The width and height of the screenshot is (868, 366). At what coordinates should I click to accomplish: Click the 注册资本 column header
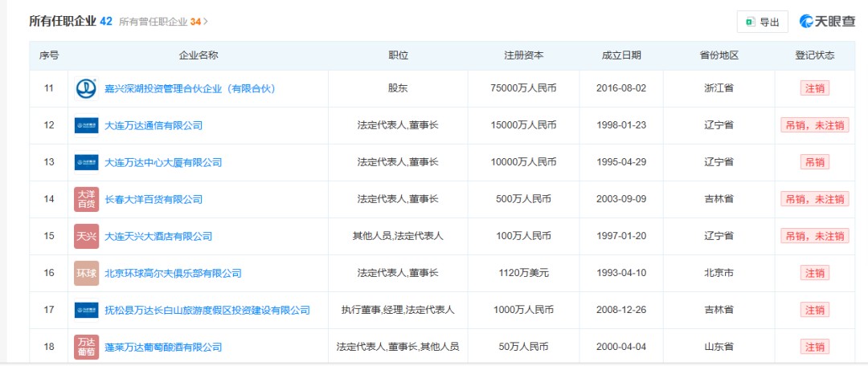[523, 55]
